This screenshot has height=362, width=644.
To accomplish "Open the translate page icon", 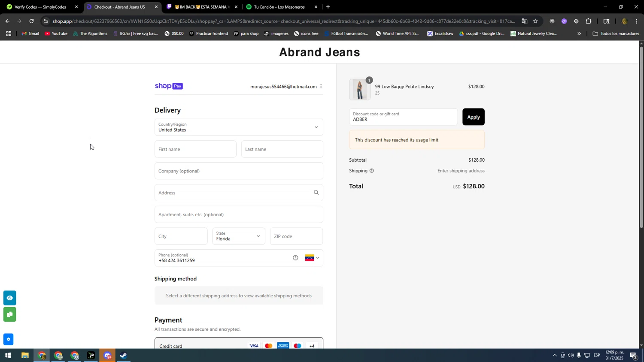I will coord(524,21).
